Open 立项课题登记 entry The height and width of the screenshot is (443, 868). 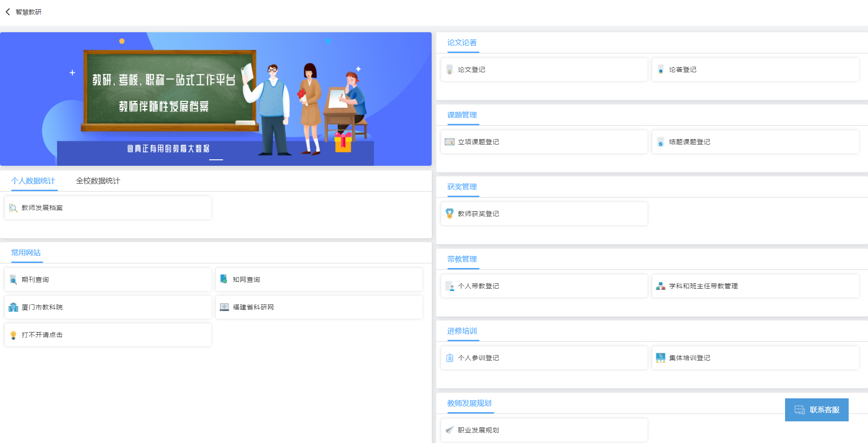(x=478, y=142)
